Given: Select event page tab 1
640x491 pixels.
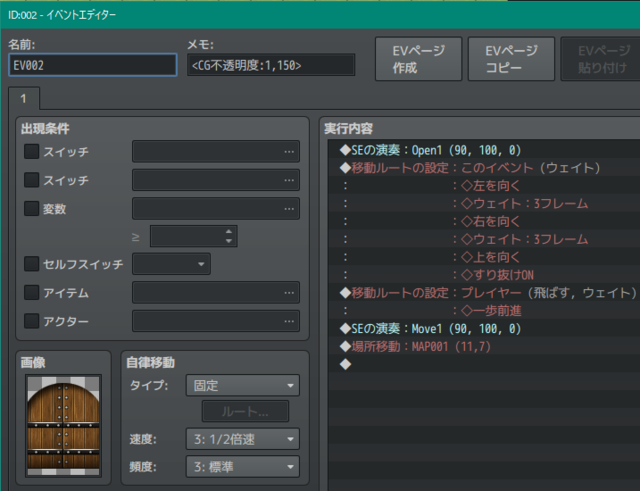Looking at the screenshot, I should click(x=24, y=98).
